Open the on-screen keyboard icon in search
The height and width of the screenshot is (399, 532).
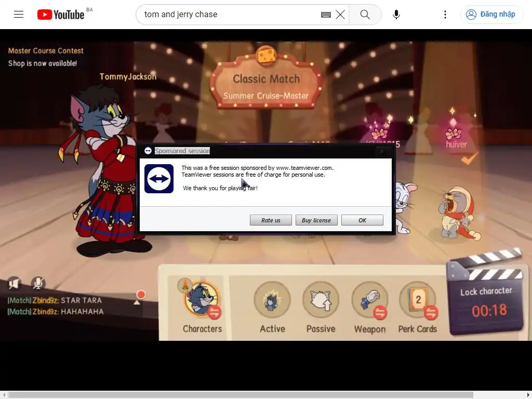(x=326, y=15)
